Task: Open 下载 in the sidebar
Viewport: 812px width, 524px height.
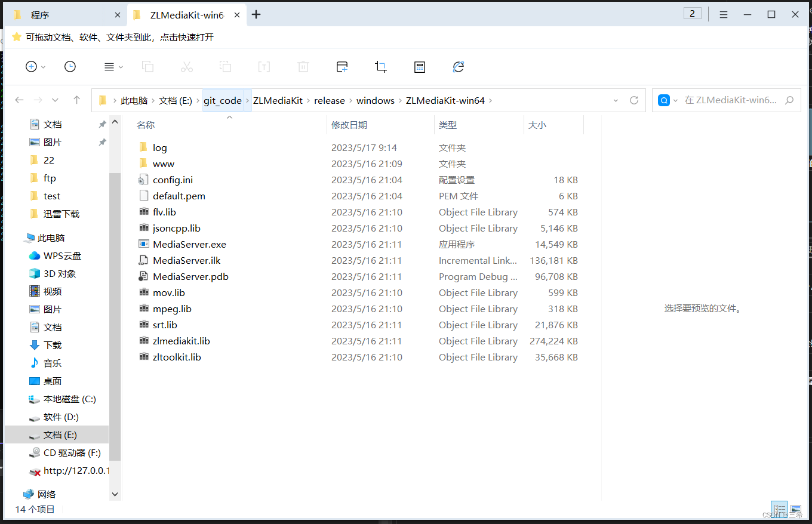Action: click(53, 345)
